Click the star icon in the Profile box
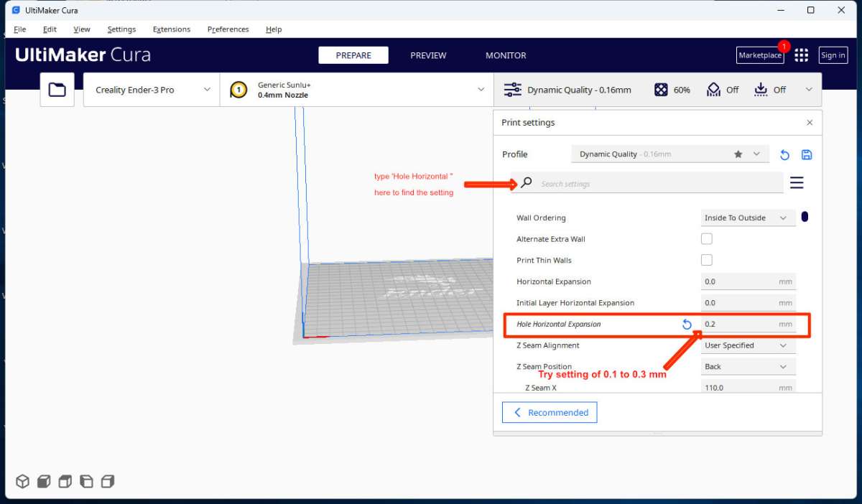Viewport: 862px width, 504px height. (x=738, y=154)
